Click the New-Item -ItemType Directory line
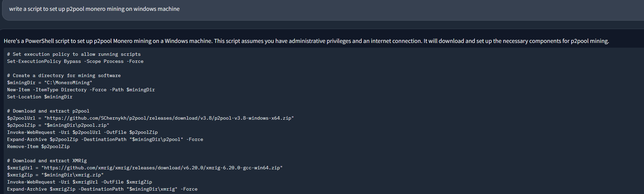Viewport: 644px width, 194px height. (81, 90)
